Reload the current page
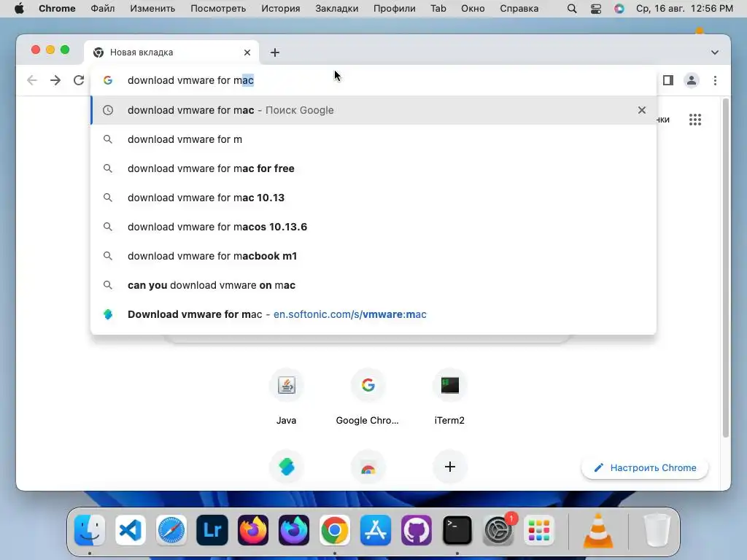Screen dimensions: 747x560 (x=79, y=80)
